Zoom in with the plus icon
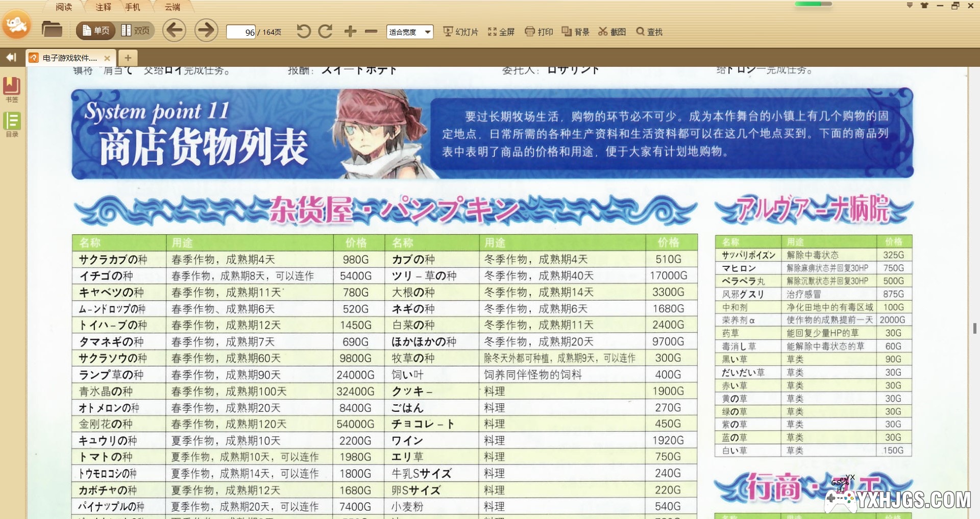 350,32
